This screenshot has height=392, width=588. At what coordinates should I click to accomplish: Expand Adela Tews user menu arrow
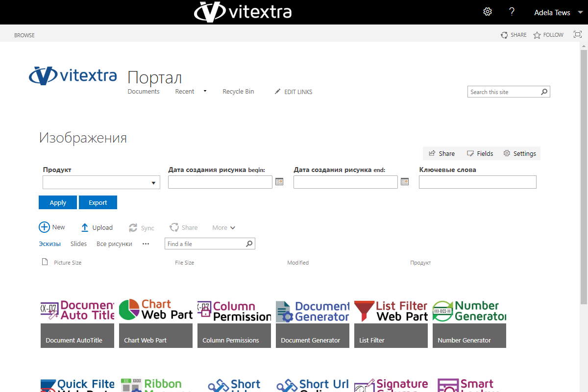click(580, 13)
